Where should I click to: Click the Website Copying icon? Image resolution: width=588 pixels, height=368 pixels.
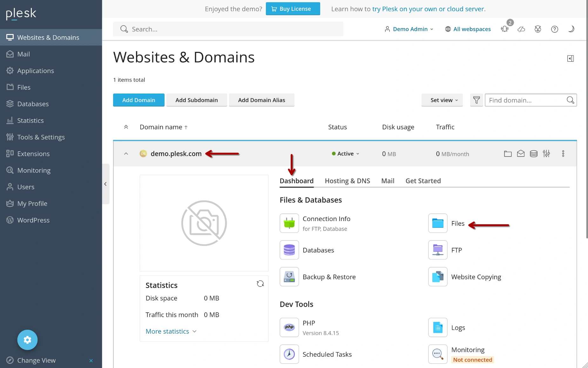pos(437,277)
